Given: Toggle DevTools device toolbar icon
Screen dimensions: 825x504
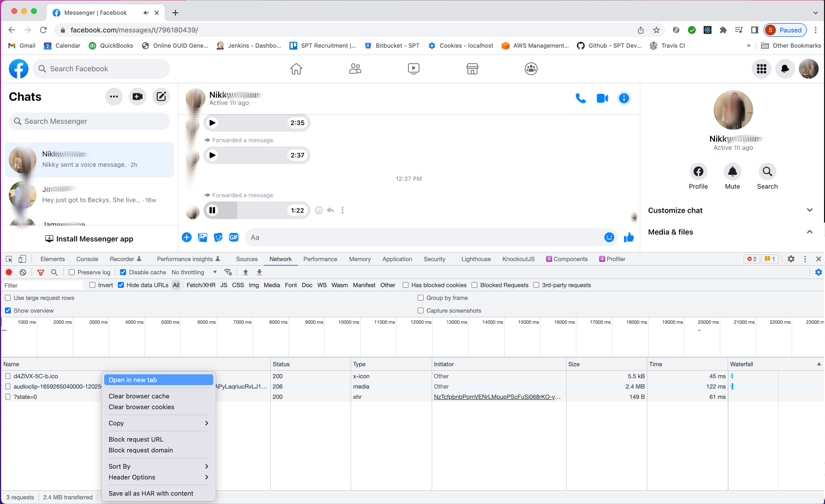Looking at the screenshot, I should point(22,259).
